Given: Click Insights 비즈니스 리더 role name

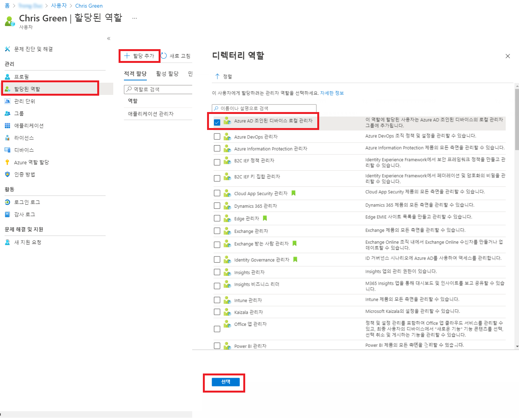Looking at the screenshot, I should point(257,284).
